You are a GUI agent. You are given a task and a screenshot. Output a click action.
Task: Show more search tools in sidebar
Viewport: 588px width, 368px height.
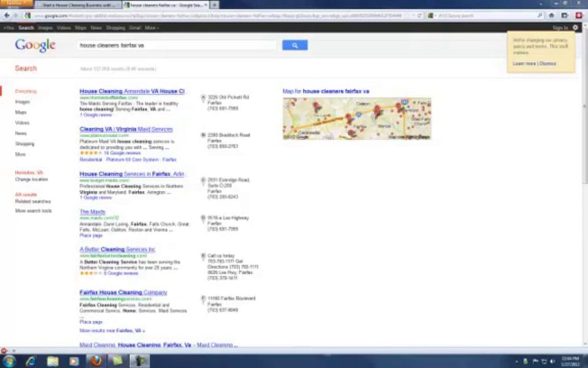tap(33, 211)
